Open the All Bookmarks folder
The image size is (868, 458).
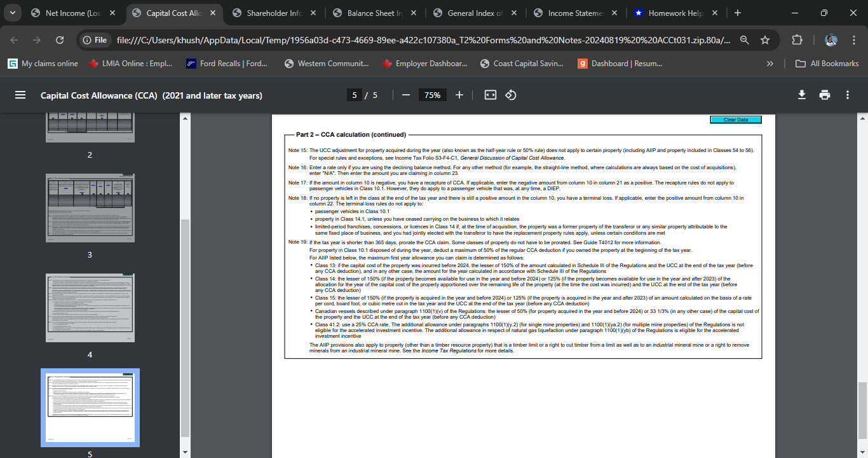click(827, 63)
